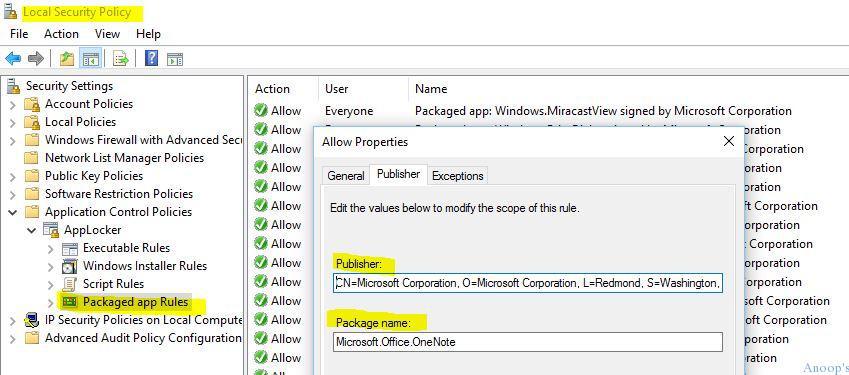849x375 pixels.
Task: Select the Publisher tab
Action: point(399,174)
